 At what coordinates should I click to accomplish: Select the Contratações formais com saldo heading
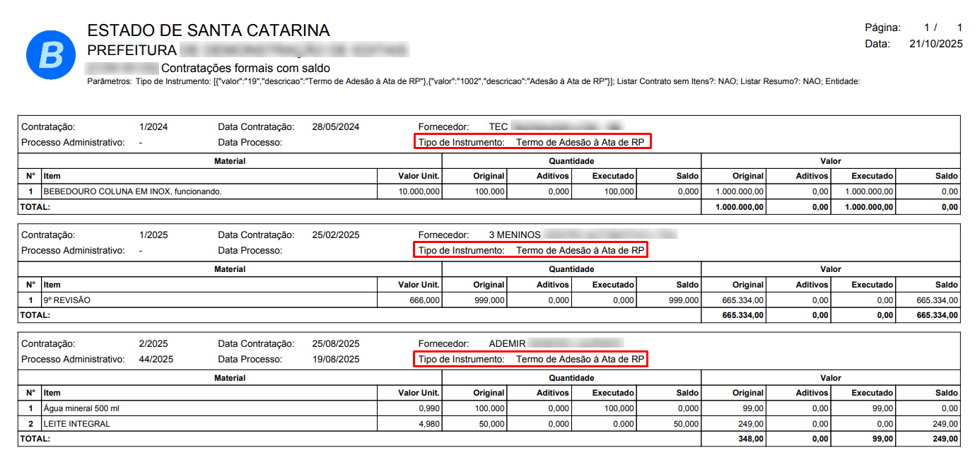pyautogui.click(x=245, y=69)
